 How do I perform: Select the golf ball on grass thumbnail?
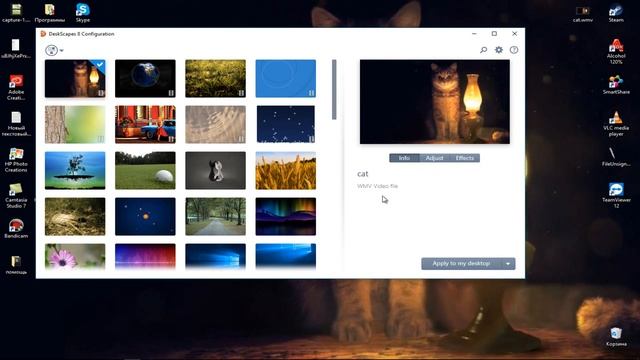(145, 171)
